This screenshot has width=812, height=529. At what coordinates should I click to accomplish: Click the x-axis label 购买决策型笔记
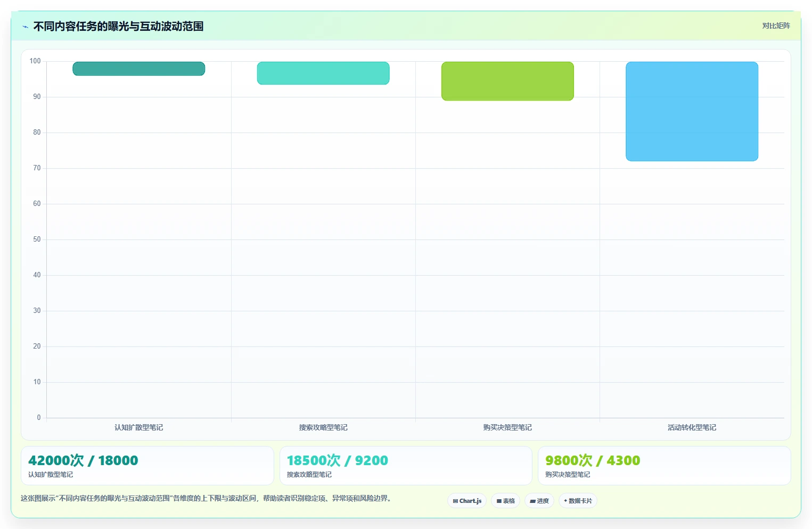pos(507,427)
